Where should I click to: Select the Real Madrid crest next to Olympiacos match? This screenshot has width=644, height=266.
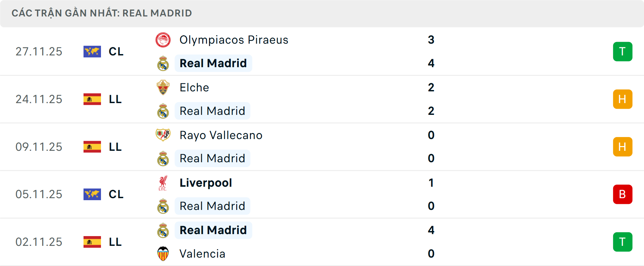tap(163, 63)
